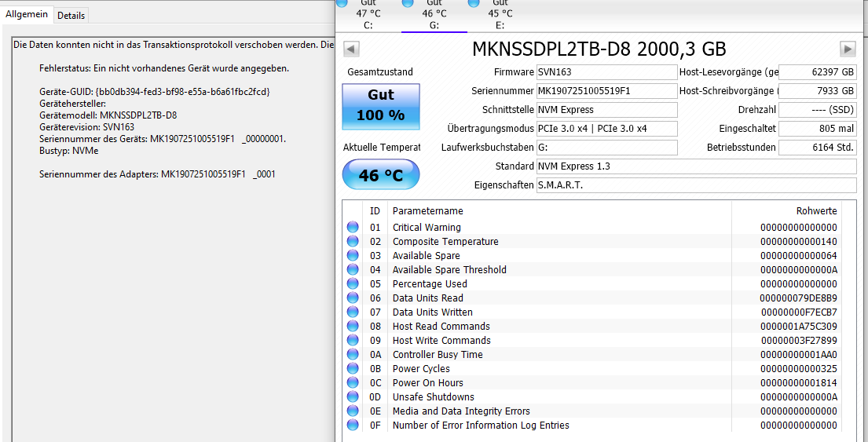Go to previous disk with left arrow

[x=351, y=49]
